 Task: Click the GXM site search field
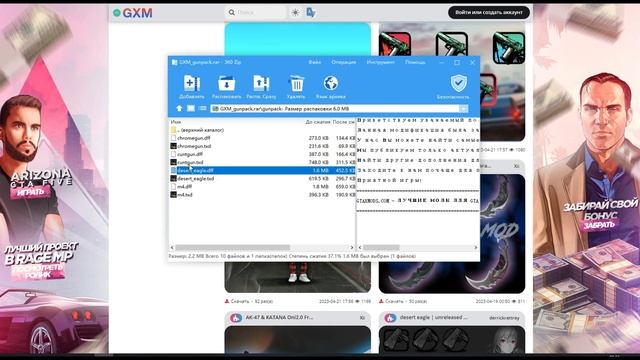coord(255,13)
